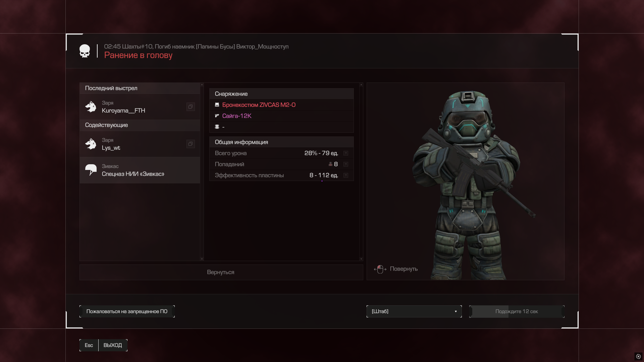Click the ВЫХОД exit button

coord(113,345)
